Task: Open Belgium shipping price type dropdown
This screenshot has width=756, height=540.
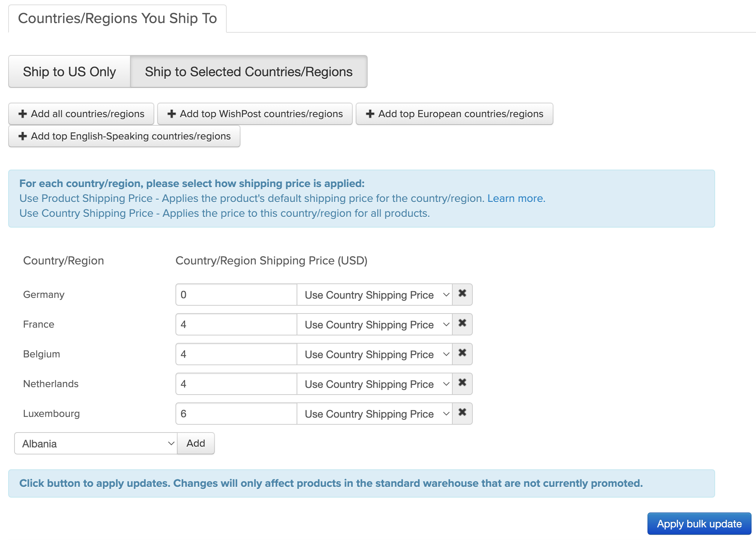Action: (374, 354)
